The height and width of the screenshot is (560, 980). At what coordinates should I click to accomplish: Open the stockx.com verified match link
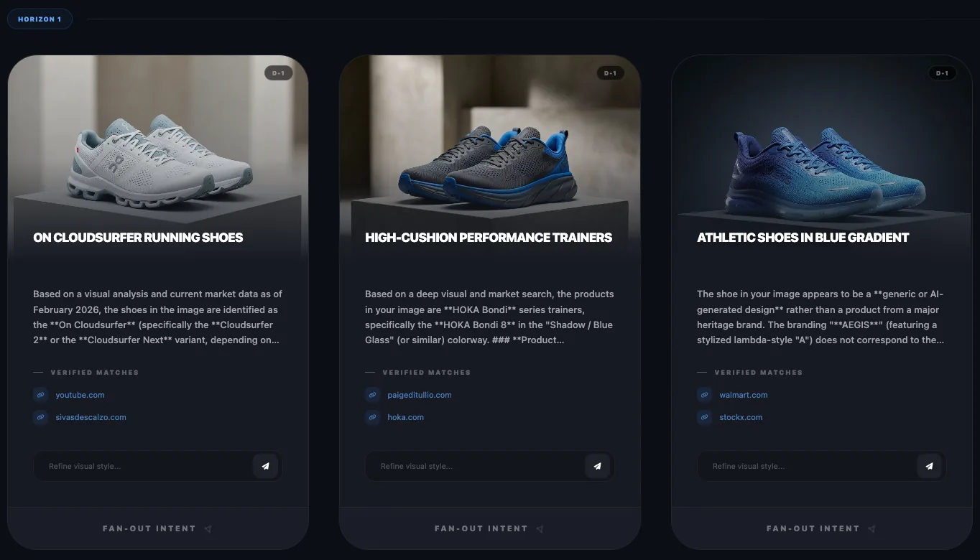click(741, 417)
